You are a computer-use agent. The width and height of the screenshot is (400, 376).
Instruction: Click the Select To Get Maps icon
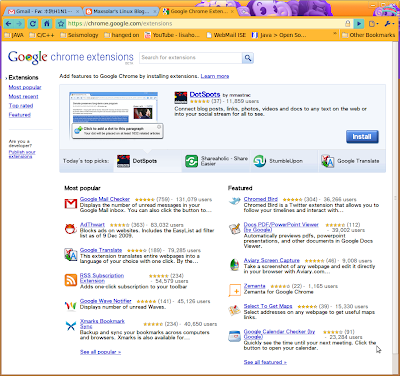234,310
